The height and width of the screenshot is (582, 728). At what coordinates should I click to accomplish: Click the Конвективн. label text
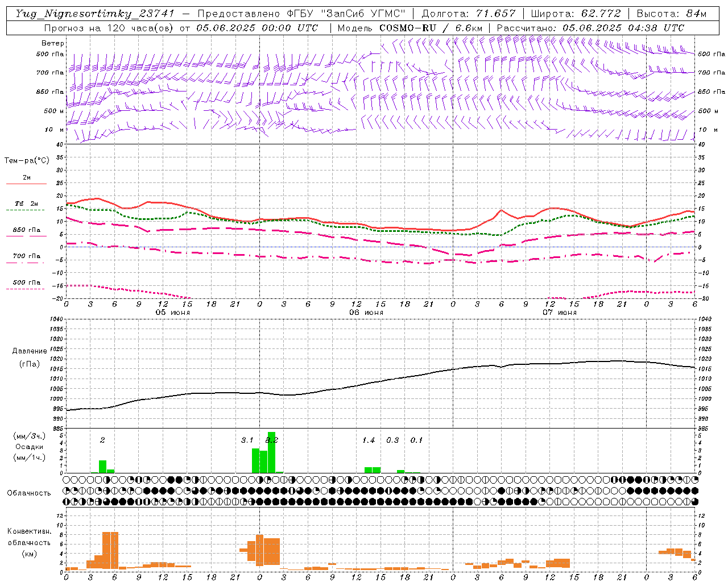[x=29, y=531]
